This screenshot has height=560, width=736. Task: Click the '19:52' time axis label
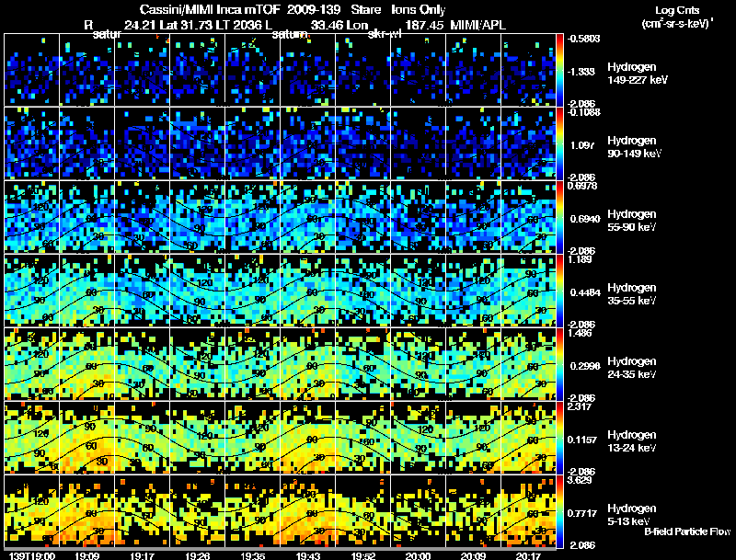tap(362, 555)
